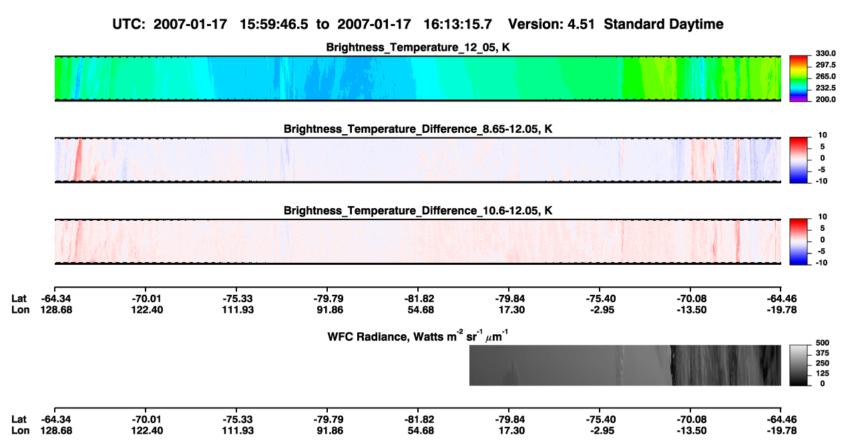Viewport: 868px width, 445px height.
Task: Click the Lon label of the bottom axis
Action: pyautogui.click(x=20, y=430)
